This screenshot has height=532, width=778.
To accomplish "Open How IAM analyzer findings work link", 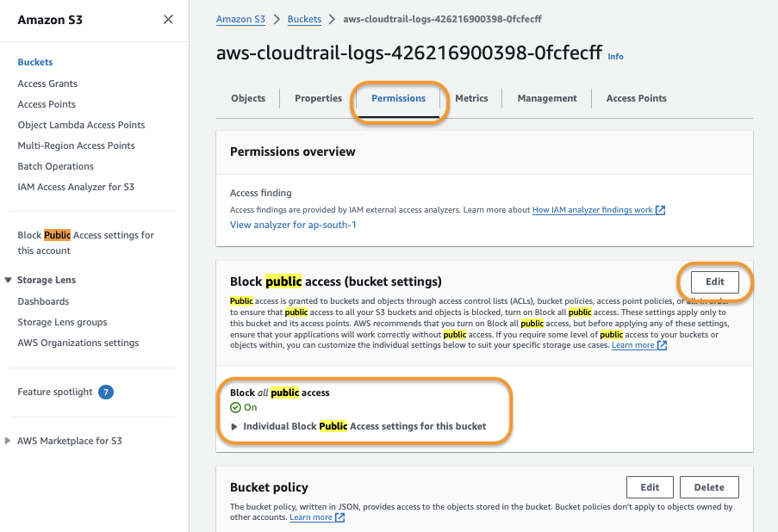I will click(593, 210).
